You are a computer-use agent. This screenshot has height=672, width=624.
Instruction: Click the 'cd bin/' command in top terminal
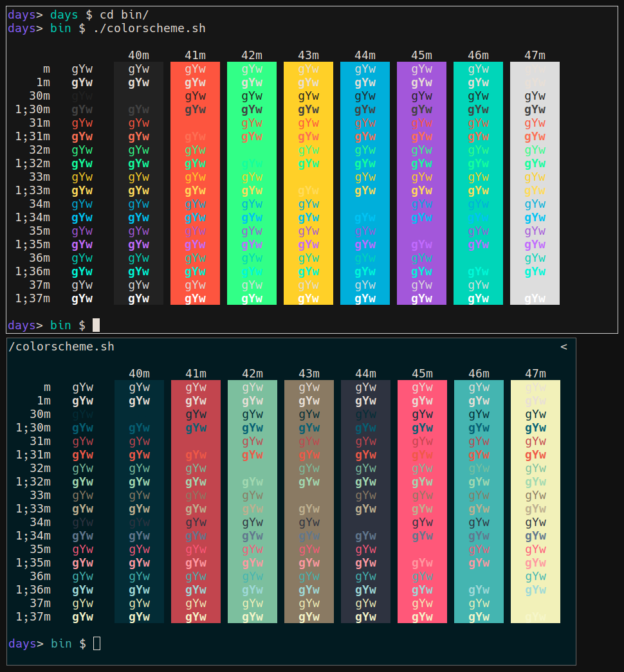tap(124, 15)
